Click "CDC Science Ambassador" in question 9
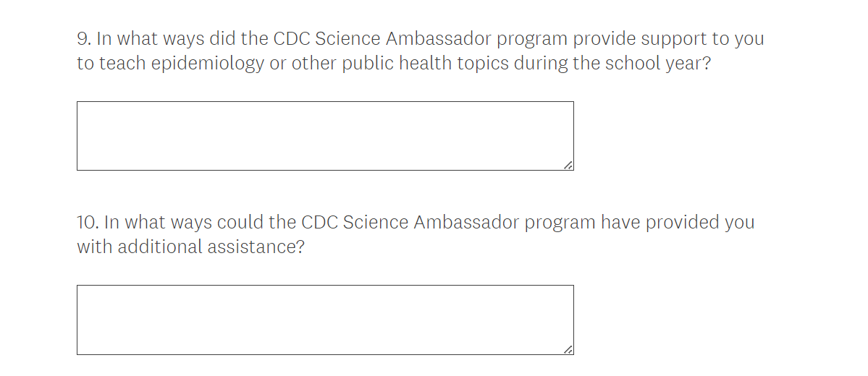 [x=381, y=38]
